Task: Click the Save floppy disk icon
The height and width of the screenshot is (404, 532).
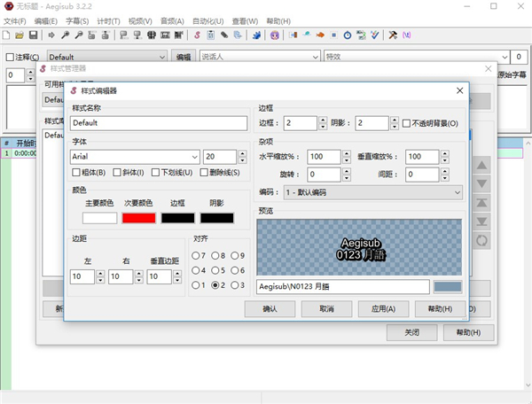Action: click(33, 35)
